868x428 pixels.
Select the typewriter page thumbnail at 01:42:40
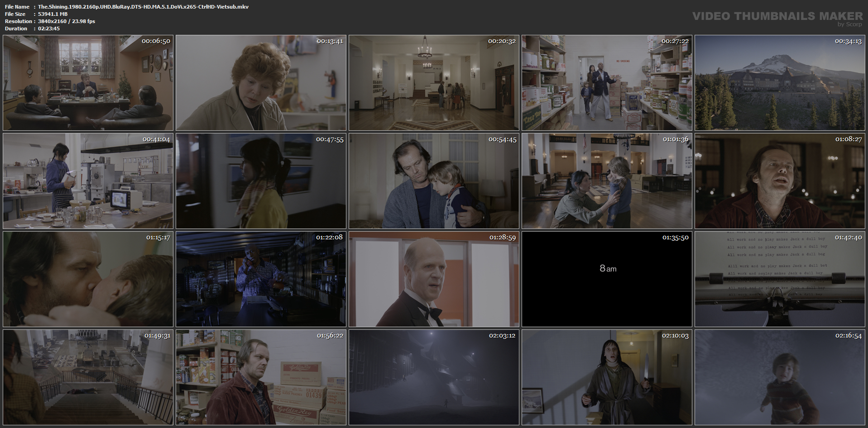point(780,279)
